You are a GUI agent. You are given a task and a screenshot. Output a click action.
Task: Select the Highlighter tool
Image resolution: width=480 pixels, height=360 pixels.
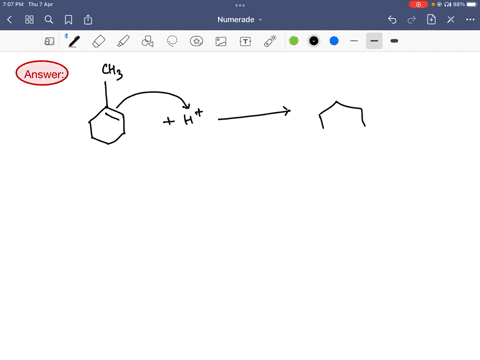click(123, 41)
